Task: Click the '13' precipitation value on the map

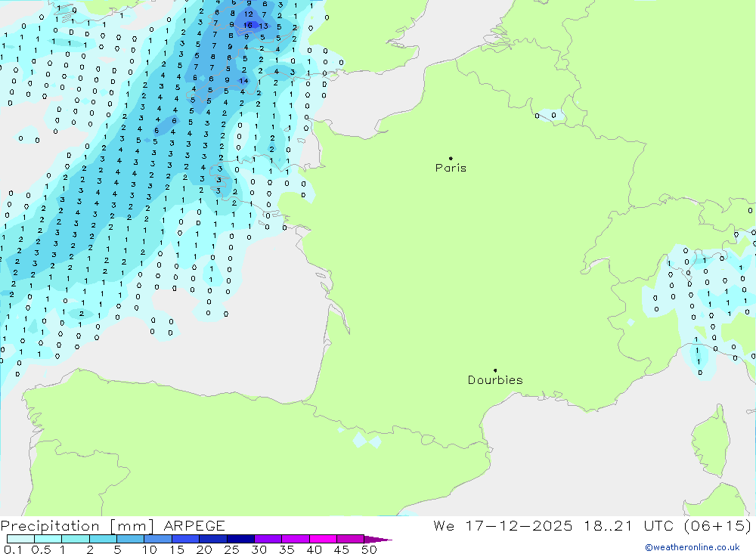Action: tap(264, 26)
